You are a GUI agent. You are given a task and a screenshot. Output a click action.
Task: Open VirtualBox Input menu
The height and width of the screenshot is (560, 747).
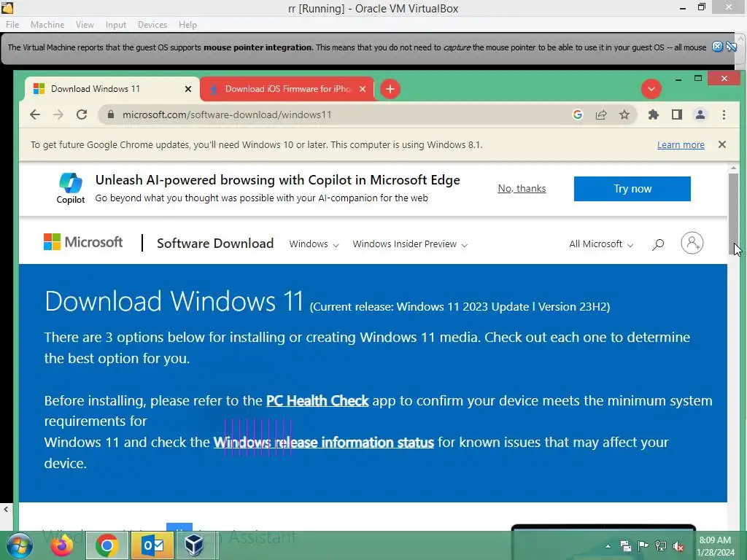click(116, 25)
